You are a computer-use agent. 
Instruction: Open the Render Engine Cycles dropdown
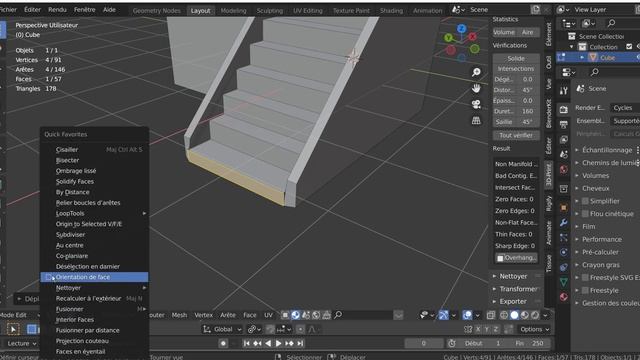(x=626, y=108)
